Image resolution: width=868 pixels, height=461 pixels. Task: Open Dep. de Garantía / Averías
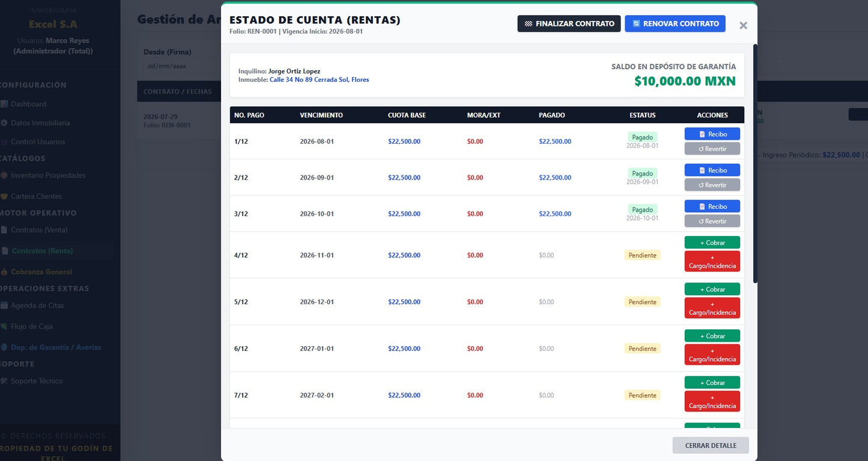pos(56,347)
